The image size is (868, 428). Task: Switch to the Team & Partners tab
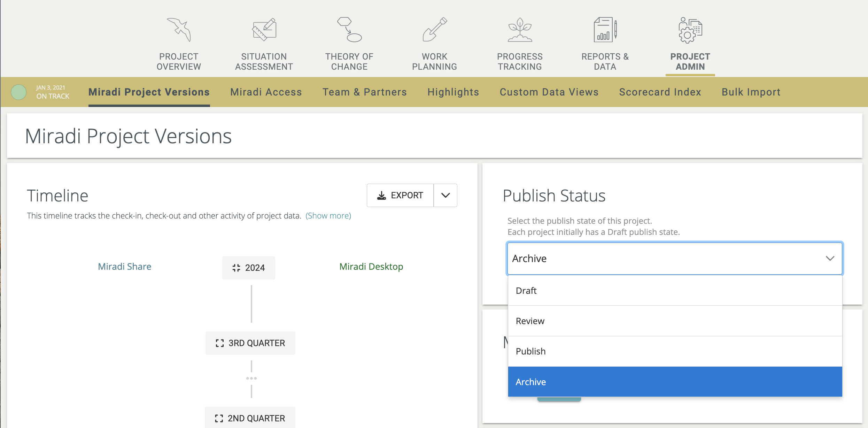(365, 92)
